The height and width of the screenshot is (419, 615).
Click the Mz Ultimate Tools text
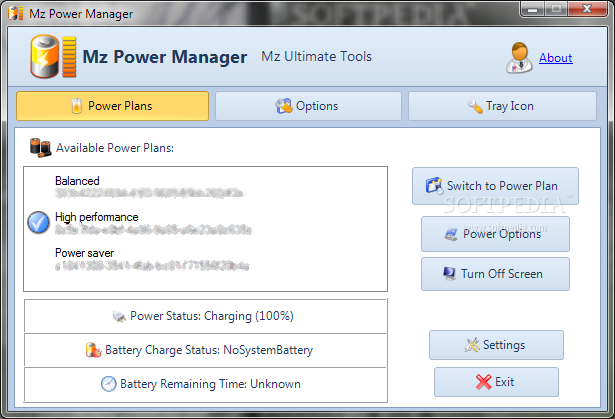(317, 56)
